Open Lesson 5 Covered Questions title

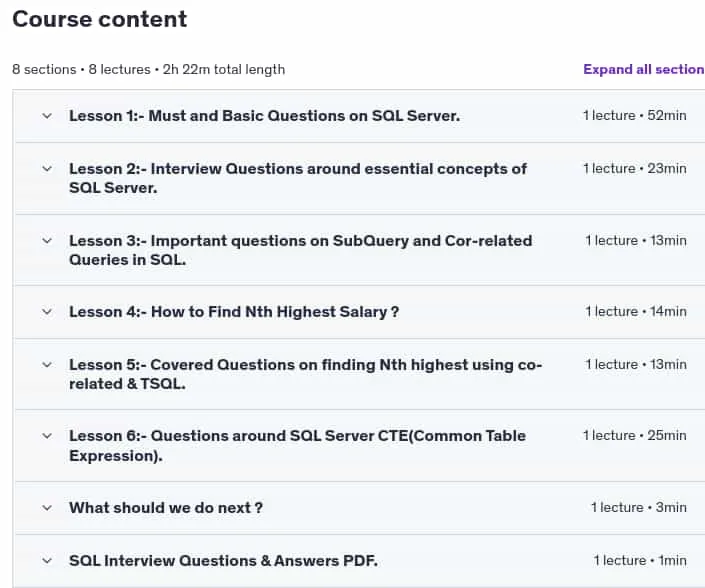click(305, 374)
